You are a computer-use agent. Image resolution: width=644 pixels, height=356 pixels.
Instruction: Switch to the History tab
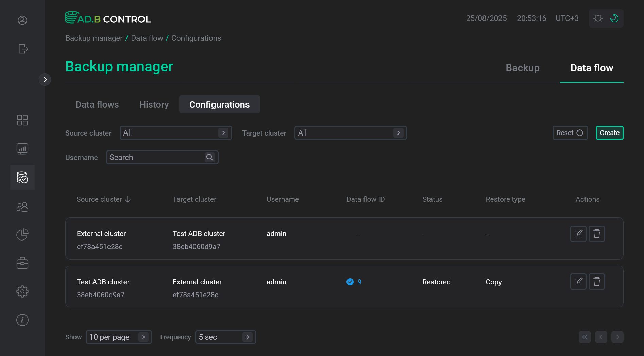coord(154,104)
